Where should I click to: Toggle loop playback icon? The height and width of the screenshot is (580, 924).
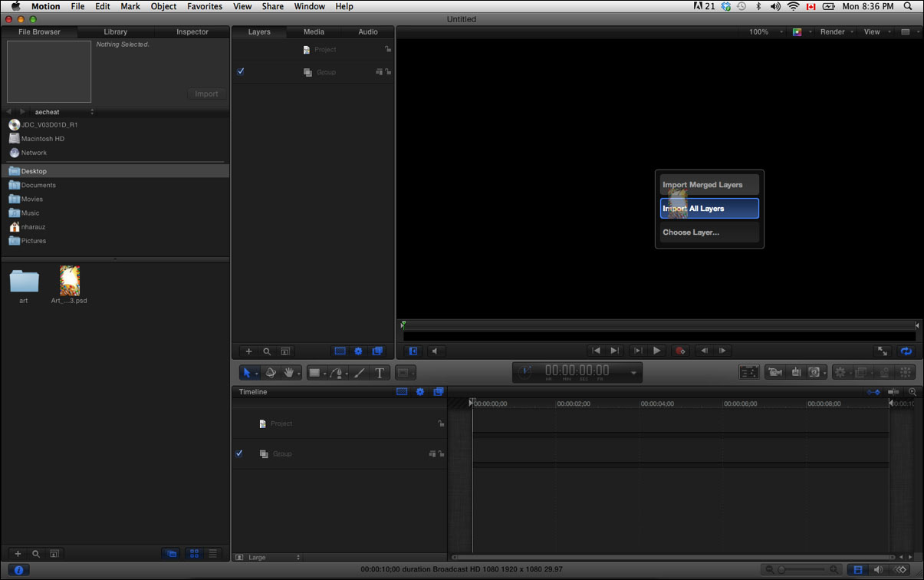906,351
